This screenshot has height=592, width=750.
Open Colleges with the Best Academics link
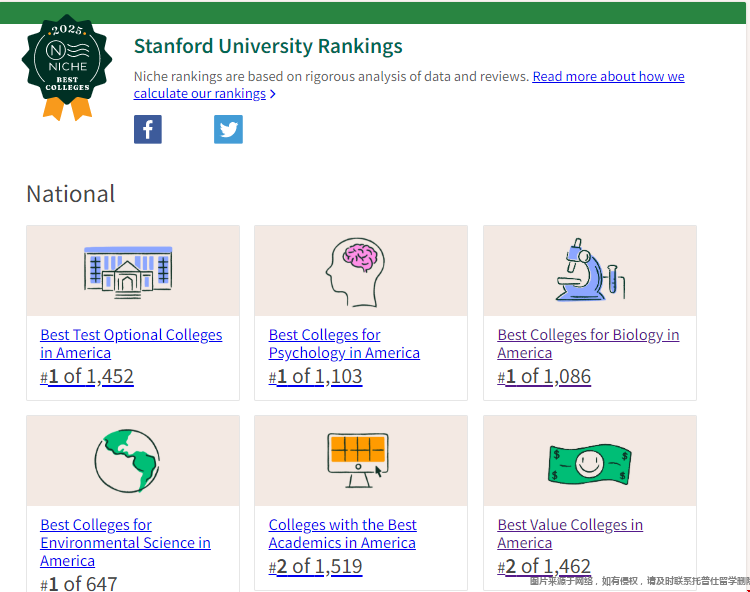[x=342, y=533]
